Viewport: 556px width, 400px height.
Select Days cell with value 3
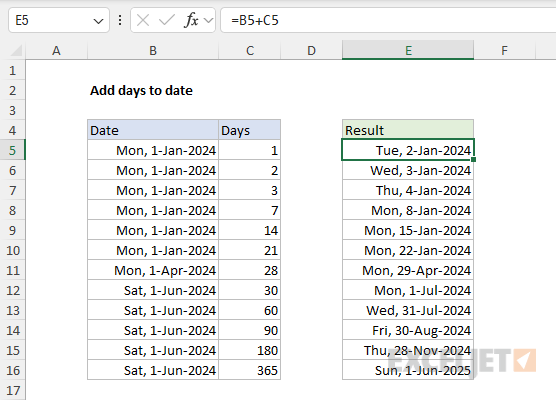[x=250, y=190]
